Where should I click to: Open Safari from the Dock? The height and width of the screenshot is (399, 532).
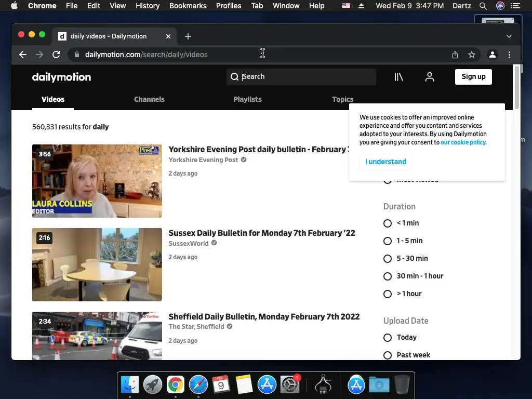[198, 385]
